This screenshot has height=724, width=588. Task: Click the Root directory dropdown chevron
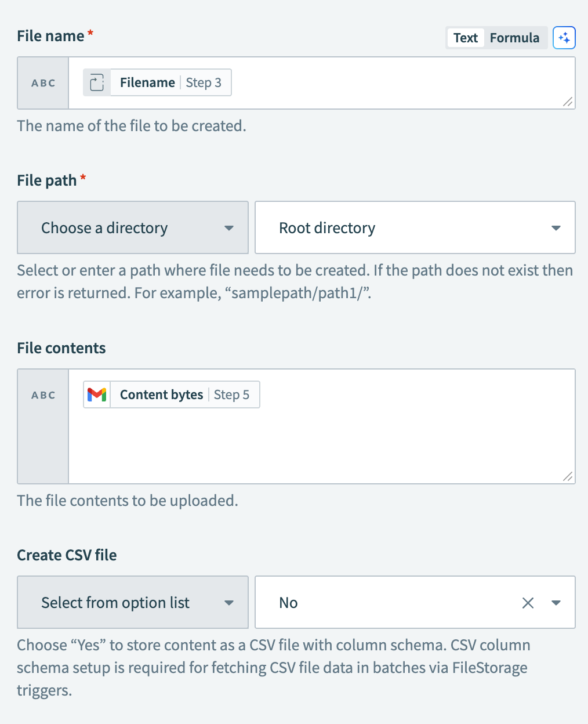pos(556,227)
